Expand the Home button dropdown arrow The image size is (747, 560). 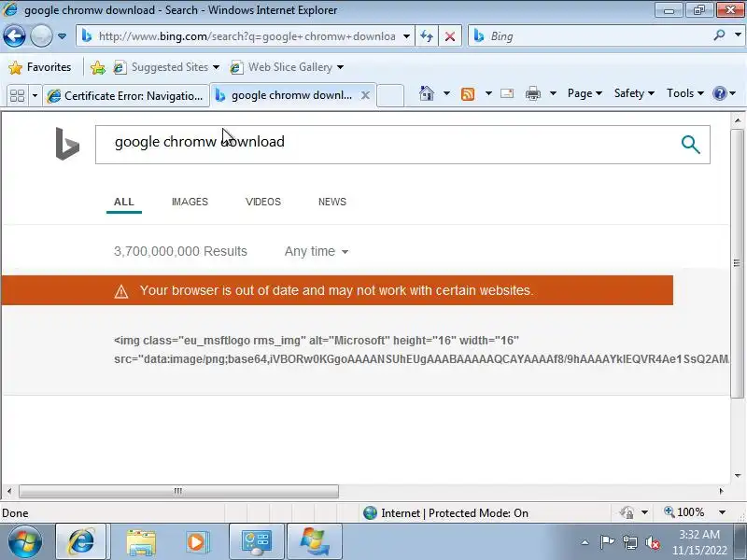[446, 93]
